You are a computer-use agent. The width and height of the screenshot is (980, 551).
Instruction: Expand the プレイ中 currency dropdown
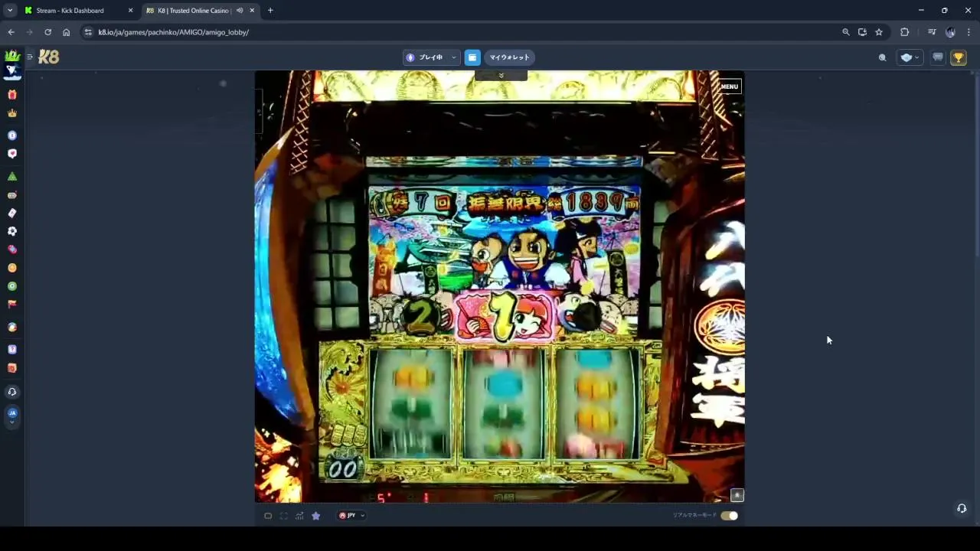(431, 57)
